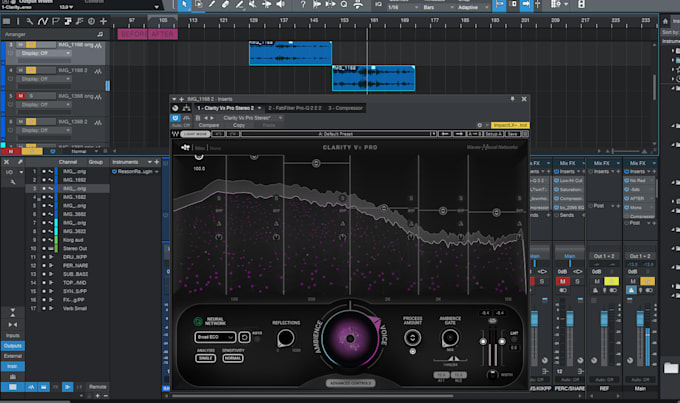Open the Clarity Vx Pro Stereo preset dropdown
Viewport: 680px width, 403px height.
coord(253,118)
